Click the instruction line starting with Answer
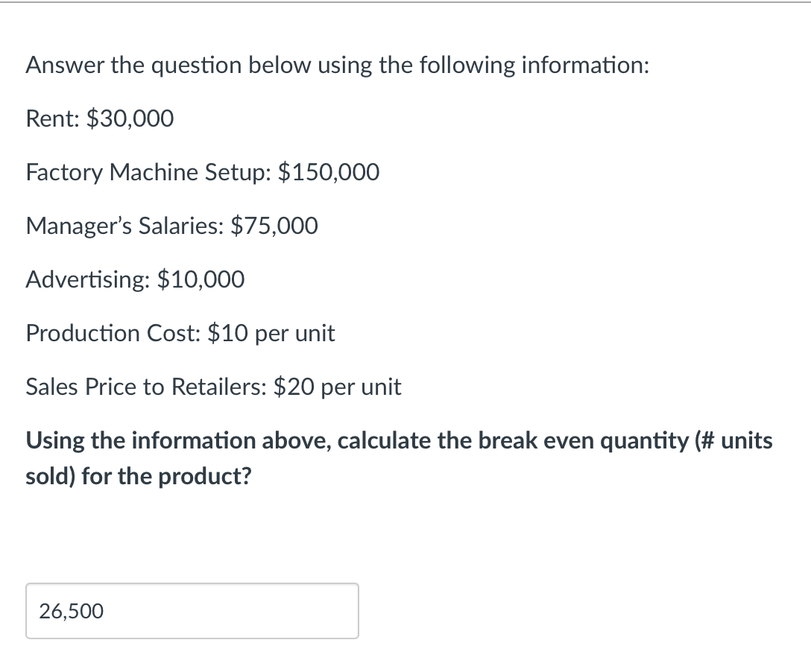This screenshot has height=672, width=811. (x=337, y=65)
